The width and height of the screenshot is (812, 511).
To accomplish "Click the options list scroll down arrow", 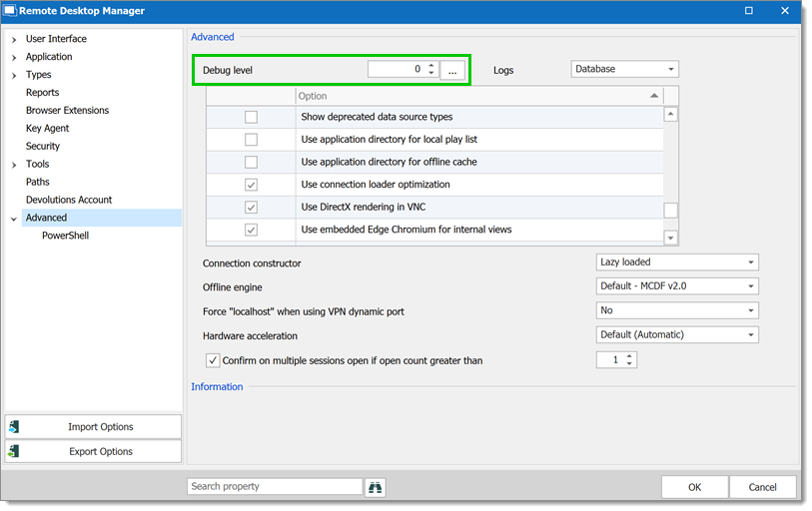I will click(670, 238).
